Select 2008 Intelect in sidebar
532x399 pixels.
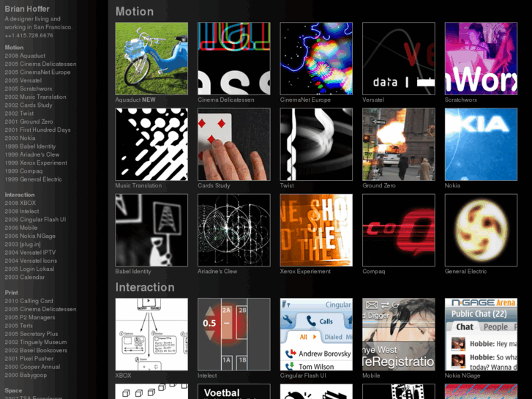(22, 212)
